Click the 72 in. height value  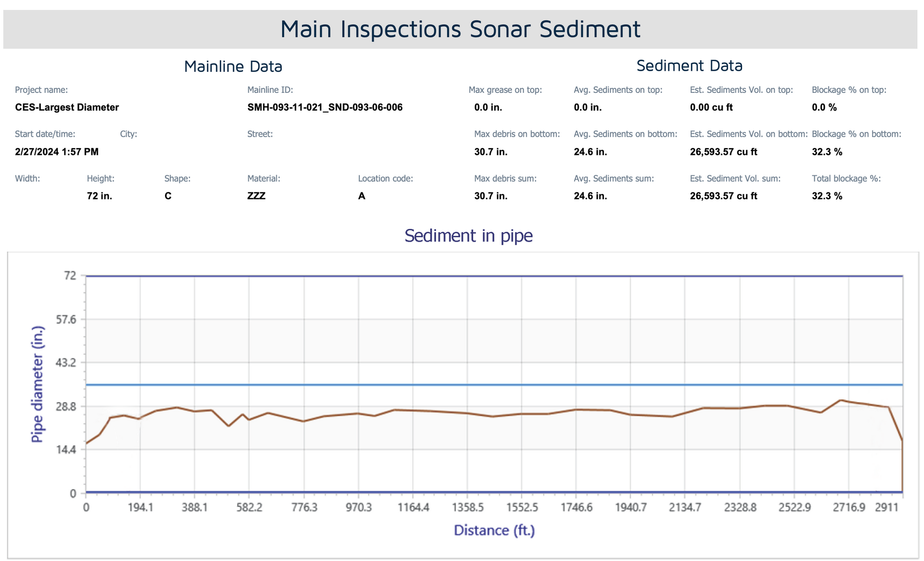click(x=100, y=196)
